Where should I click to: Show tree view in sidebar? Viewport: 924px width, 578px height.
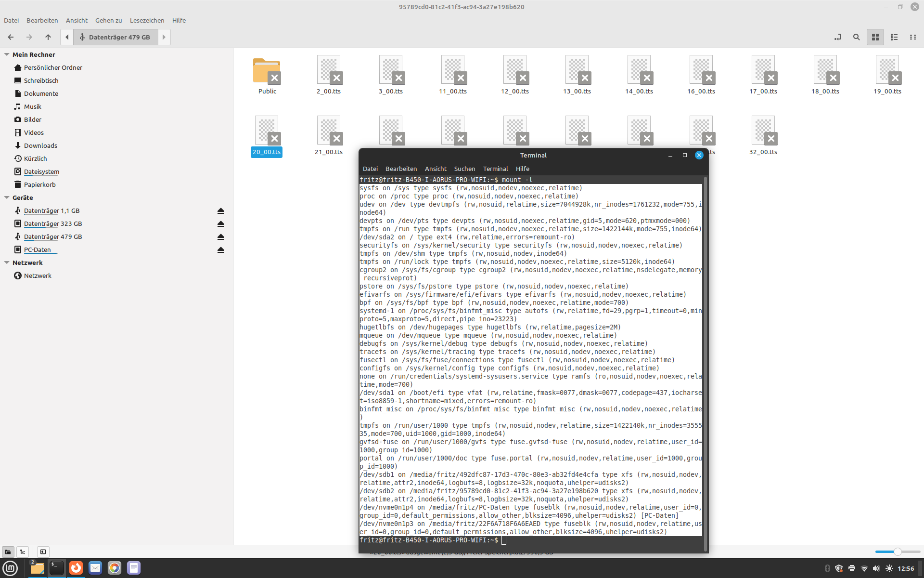coord(23,552)
